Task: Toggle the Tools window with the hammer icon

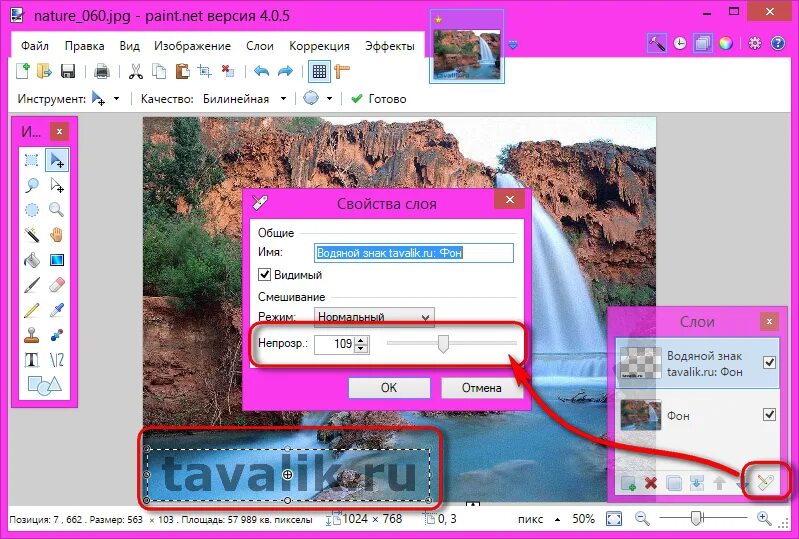Action: click(656, 43)
